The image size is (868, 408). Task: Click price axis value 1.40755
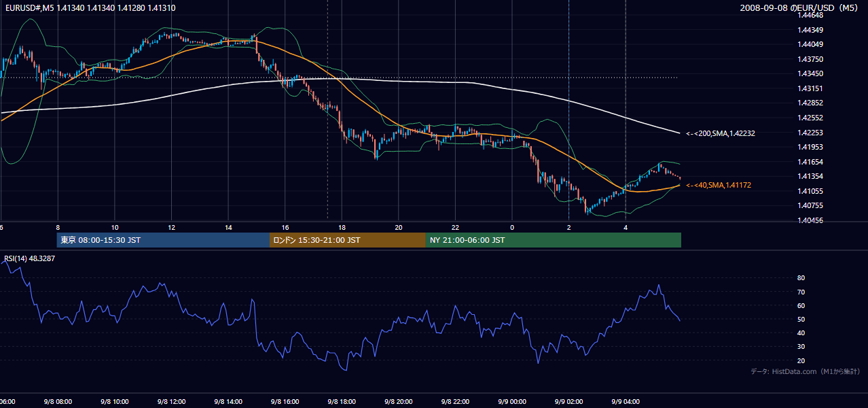tap(811, 205)
